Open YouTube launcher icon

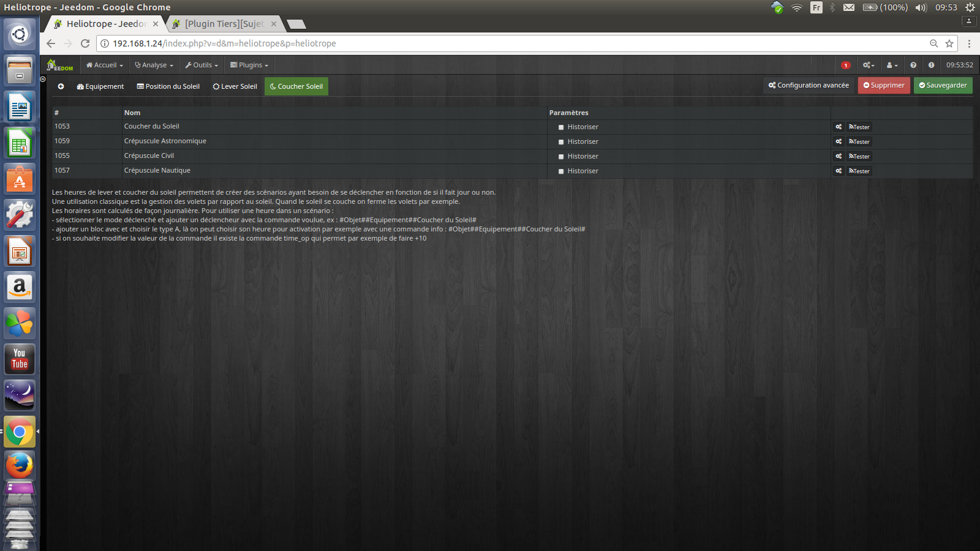[x=20, y=359]
